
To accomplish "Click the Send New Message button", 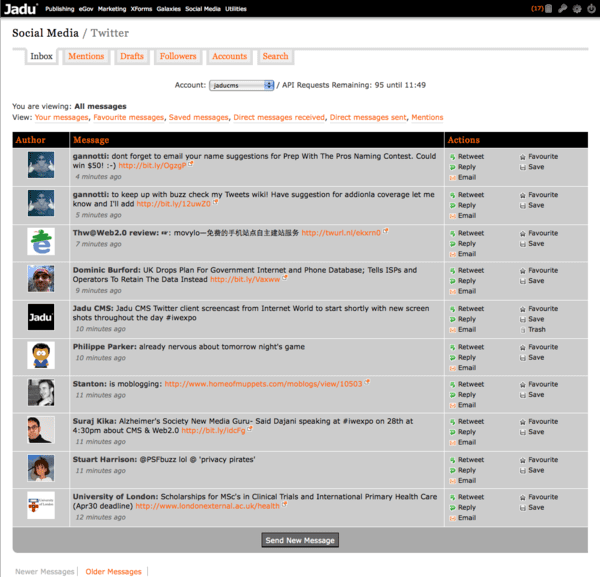I will [x=300, y=540].
